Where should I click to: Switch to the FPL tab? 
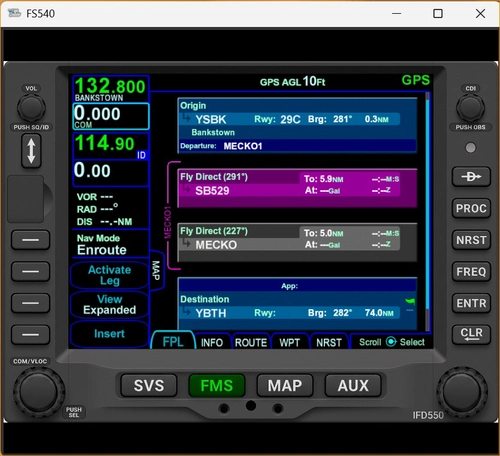coord(173,341)
